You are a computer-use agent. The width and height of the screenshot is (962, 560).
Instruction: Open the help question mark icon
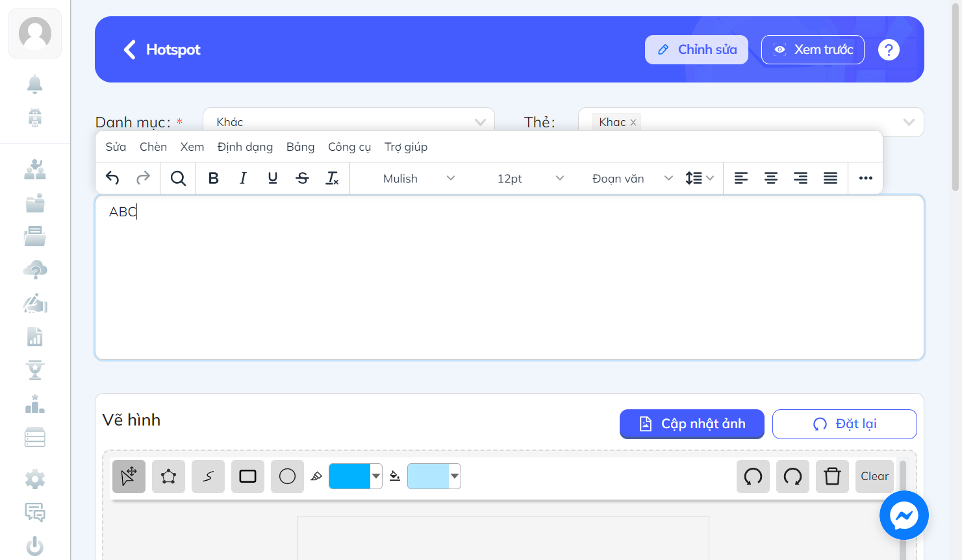coord(889,49)
